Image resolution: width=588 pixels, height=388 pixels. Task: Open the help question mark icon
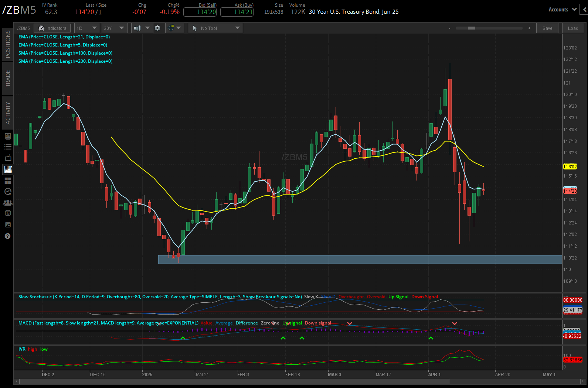tap(8, 236)
